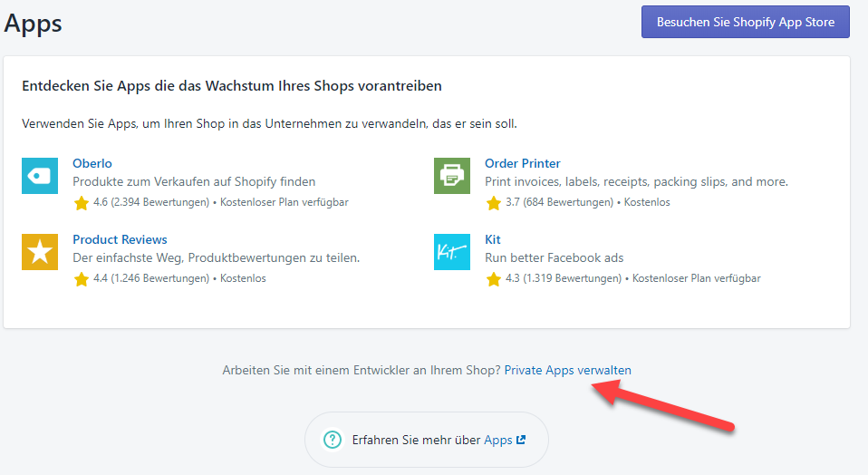Click the rating star for Oberlo
Image resolution: width=868 pixels, height=475 pixels.
pos(82,203)
